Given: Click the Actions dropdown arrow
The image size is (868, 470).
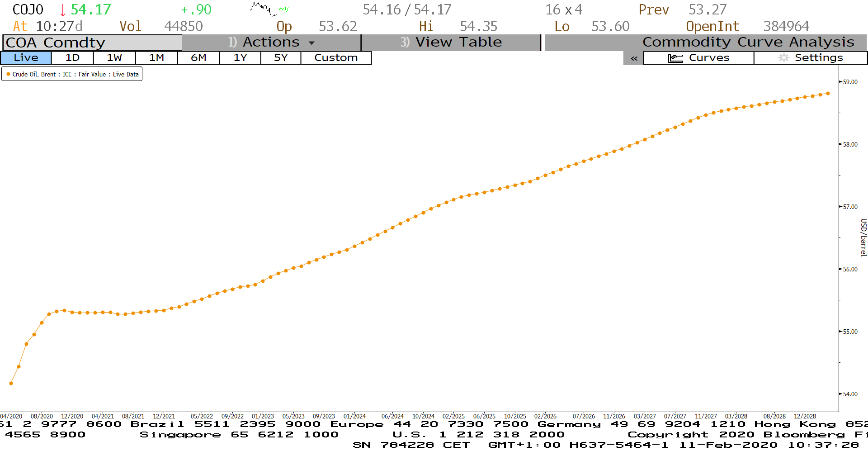Looking at the screenshot, I should [311, 43].
